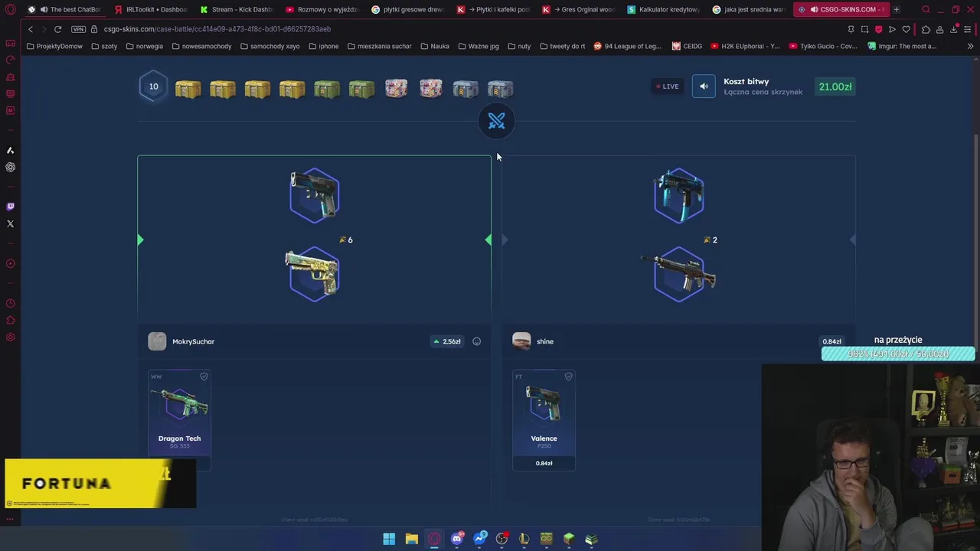Viewport: 980px width, 551px height.
Task: Switch to the Stream - Kick Dashboard tab
Action: 236,9
